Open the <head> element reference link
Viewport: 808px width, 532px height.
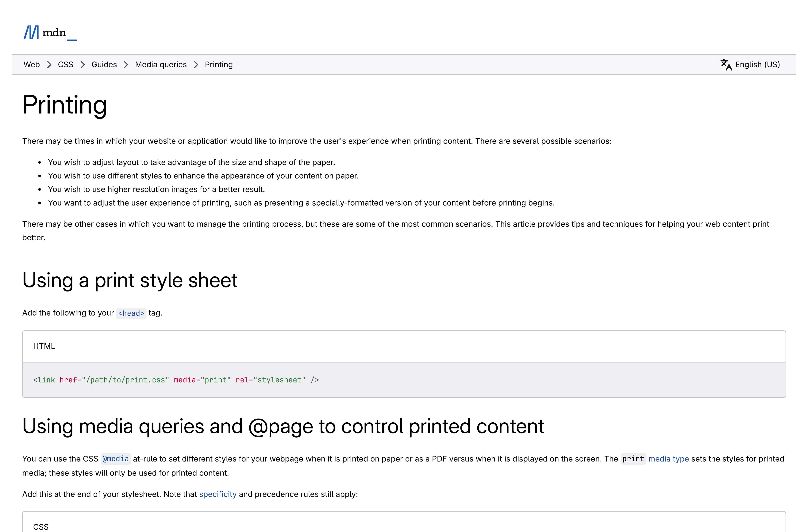click(x=131, y=313)
